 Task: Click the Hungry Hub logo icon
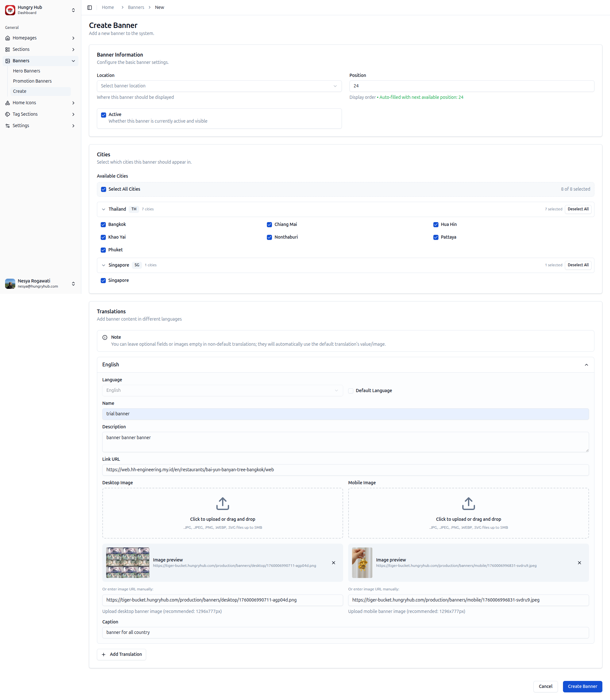coord(10,10)
